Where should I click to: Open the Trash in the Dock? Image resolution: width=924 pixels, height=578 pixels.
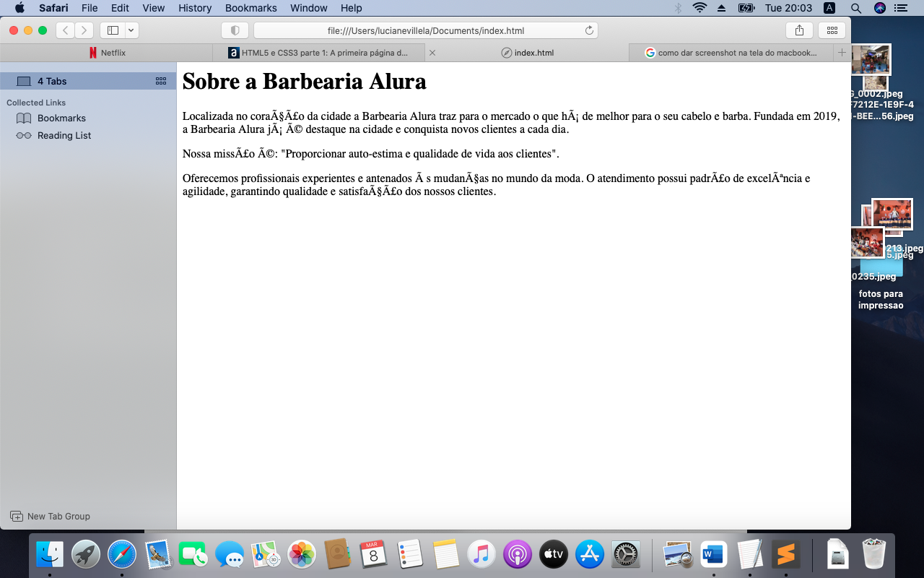(874, 555)
